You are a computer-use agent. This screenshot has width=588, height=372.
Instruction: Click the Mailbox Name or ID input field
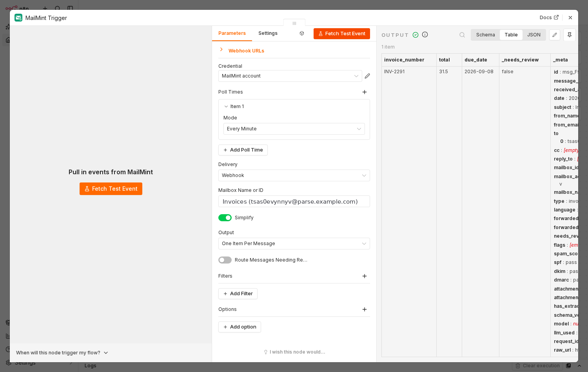(x=294, y=201)
